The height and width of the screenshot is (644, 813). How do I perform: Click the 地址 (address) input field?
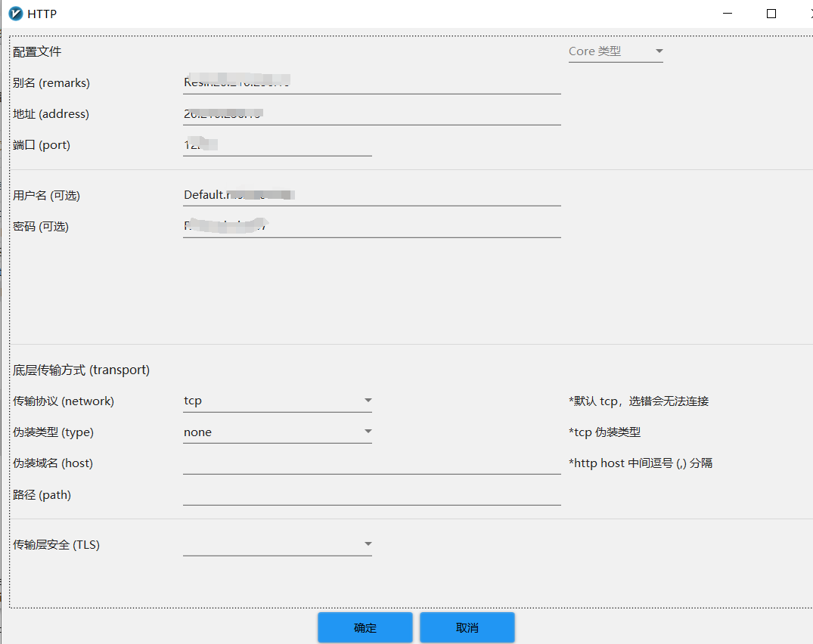click(372, 114)
